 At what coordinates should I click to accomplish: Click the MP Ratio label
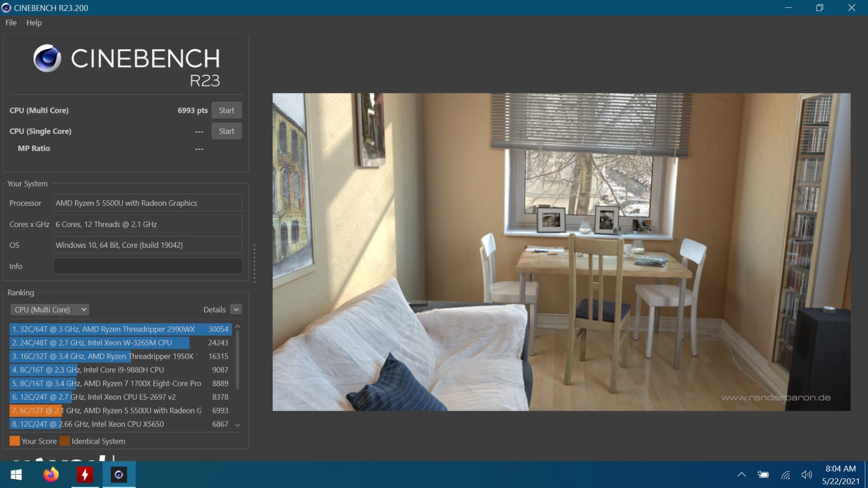pyautogui.click(x=34, y=148)
